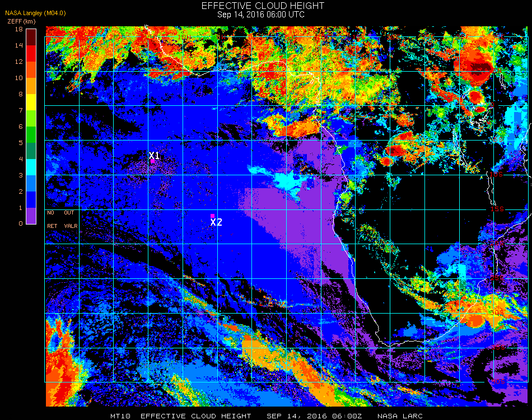Click the legend tick value '7'
The width and height of the screenshot is (532, 420).
pyautogui.click(x=21, y=110)
